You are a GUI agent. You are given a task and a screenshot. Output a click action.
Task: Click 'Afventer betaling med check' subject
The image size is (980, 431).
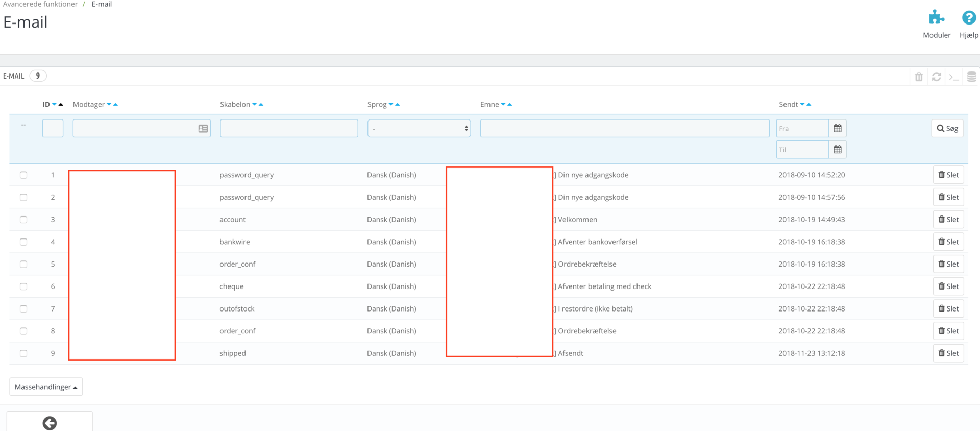[x=605, y=286]
